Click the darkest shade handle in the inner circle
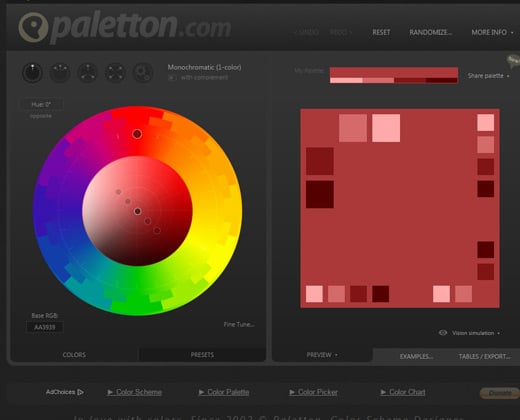Screen dimensions: 520x420 pyautogui.click(x=157, y=230)
